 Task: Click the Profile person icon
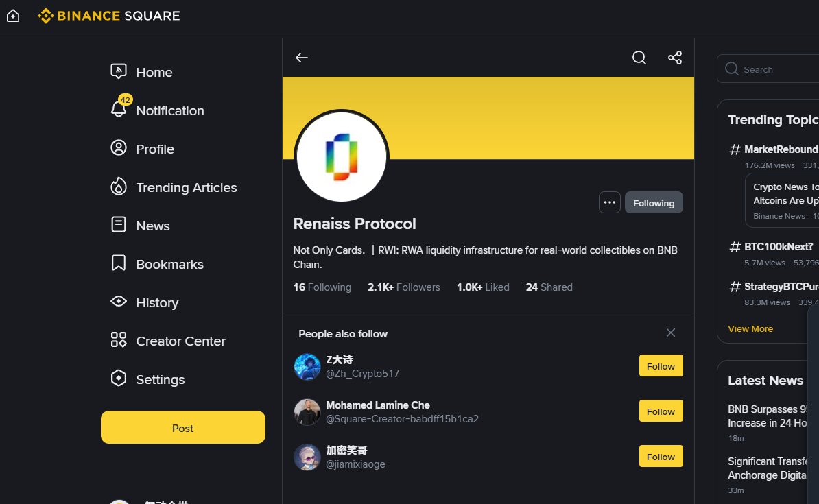(119, 148)
